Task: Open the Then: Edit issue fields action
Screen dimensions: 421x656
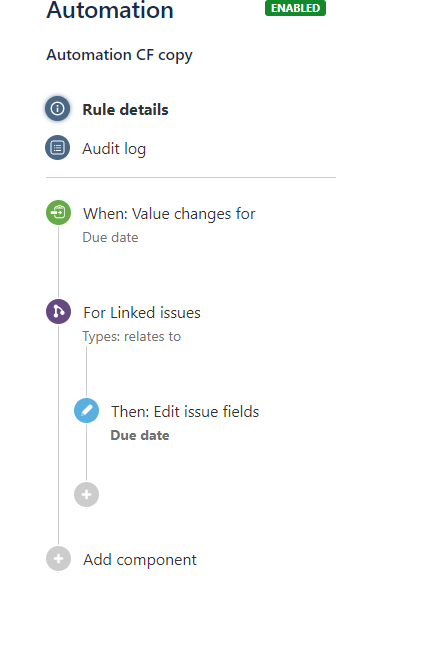Action: pos(185,412)
